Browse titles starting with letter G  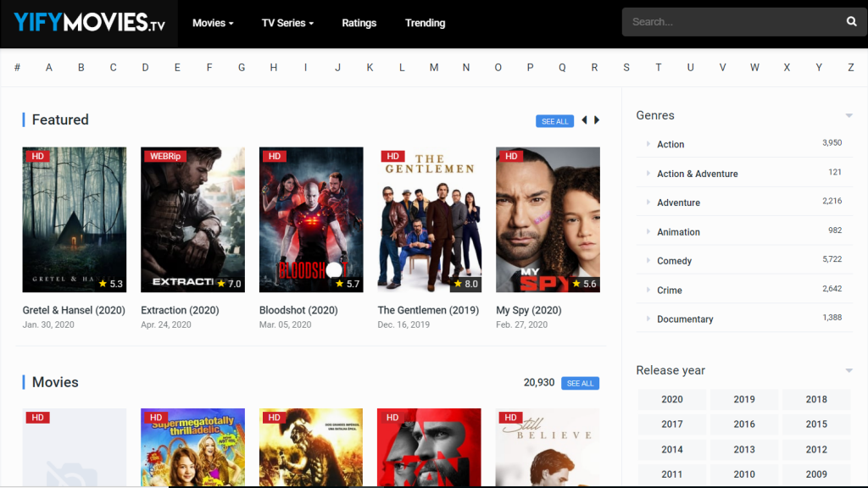tap(242, 68)
